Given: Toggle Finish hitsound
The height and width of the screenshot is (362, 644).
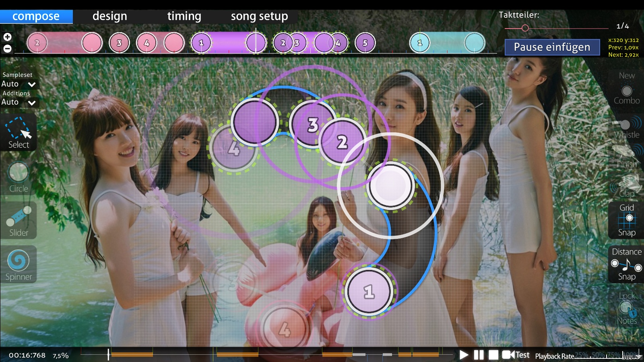Looking at the screenshot, I should pyautogui.click(x=626, y=156).
